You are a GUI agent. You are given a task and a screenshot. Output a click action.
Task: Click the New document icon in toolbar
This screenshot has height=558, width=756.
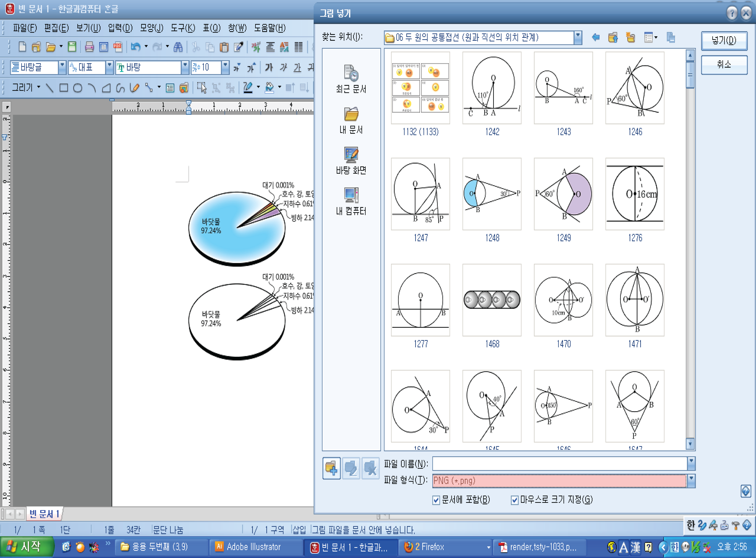click(22, 47)
